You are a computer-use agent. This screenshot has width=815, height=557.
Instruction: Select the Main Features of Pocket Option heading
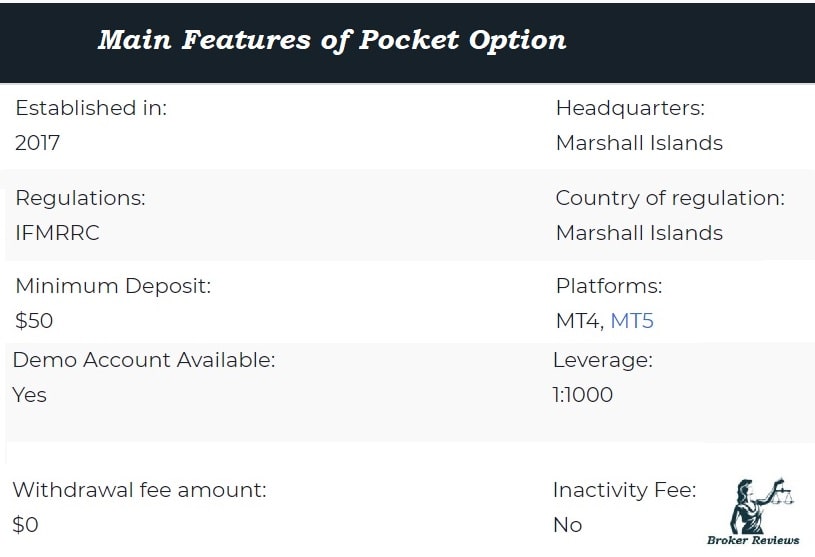point(332,41)
